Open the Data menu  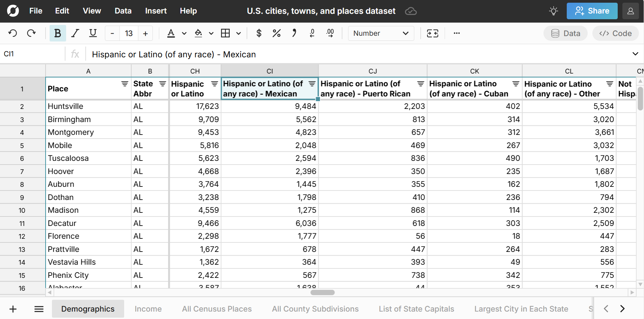pyautogui.click(x=123, y=11)
